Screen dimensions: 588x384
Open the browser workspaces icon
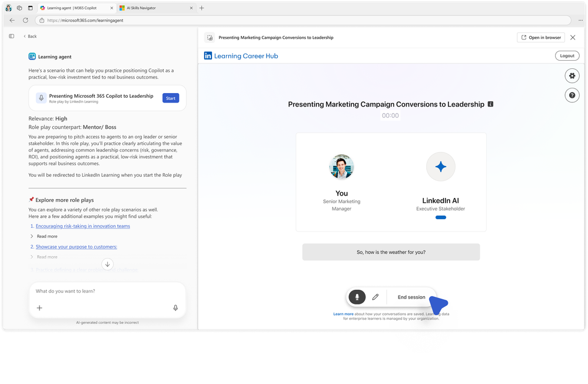click(x=19, y=8)
